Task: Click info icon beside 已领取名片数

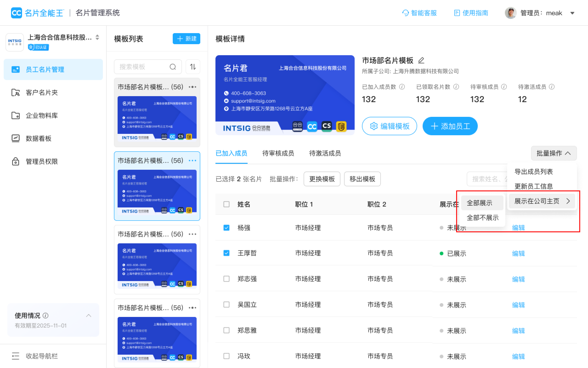Action: (x=456, y=87)
